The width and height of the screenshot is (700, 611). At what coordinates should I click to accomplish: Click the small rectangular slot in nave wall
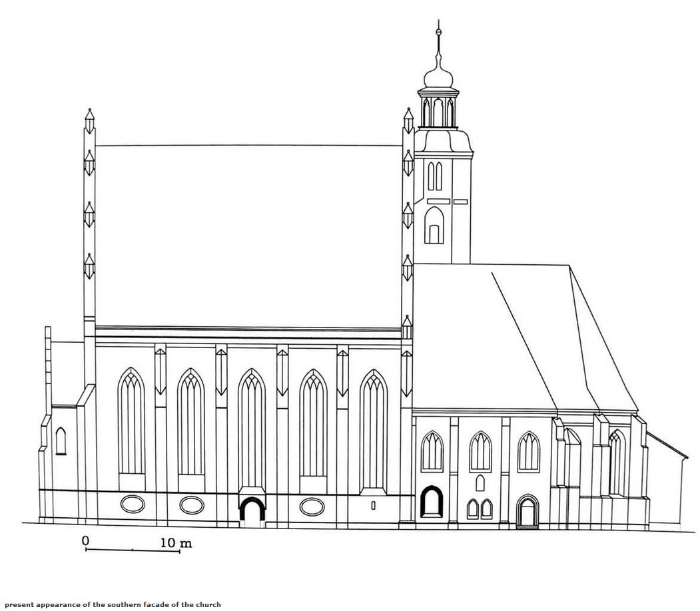tap(373, 506)
